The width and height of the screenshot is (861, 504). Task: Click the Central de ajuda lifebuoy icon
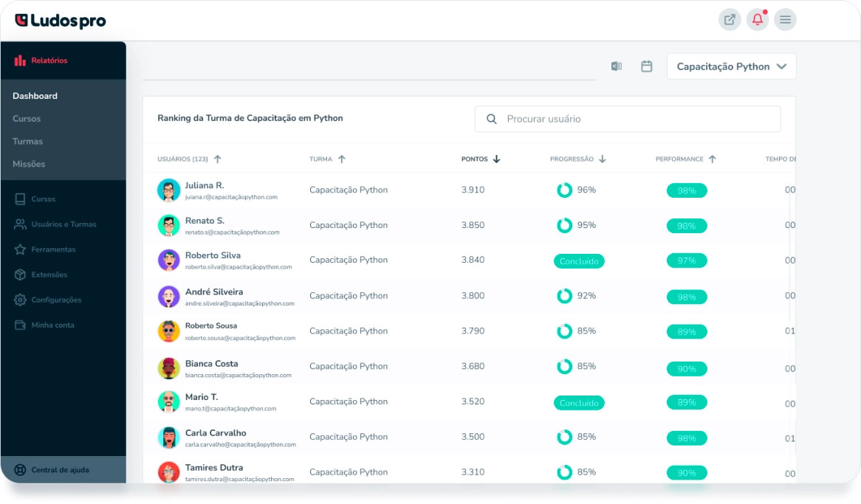click(x=20, y=470)
